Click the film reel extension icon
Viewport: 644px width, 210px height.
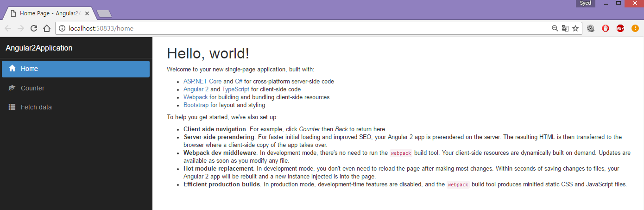coord(591,28)
